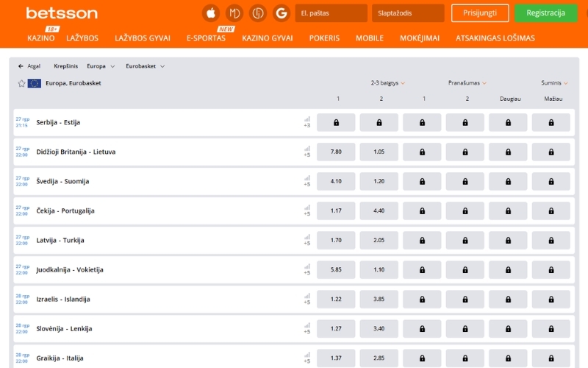
Task: Select odds 7.80 for Didžioji Britanija
Action: pyautogui.click(x=336, y=152)
